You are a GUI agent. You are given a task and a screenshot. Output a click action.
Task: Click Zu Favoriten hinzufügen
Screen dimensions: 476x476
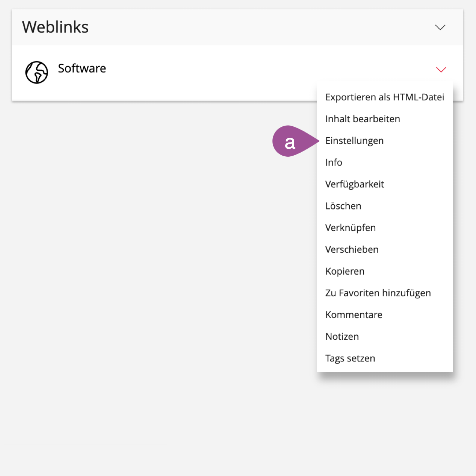[378, 293]
